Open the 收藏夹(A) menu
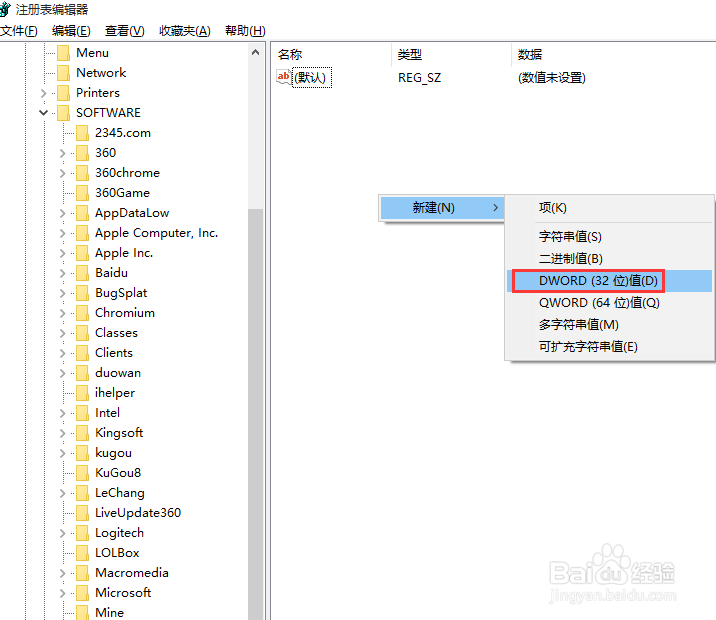The width and height of the screenshot is (716, 620). [185, 31]
